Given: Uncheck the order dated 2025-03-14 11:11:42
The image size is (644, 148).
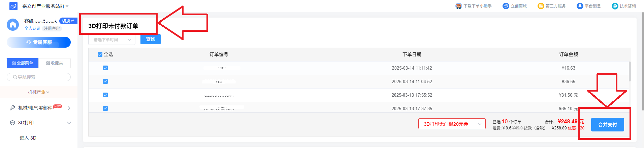Looking at the screenshot, I should (105, 68).
